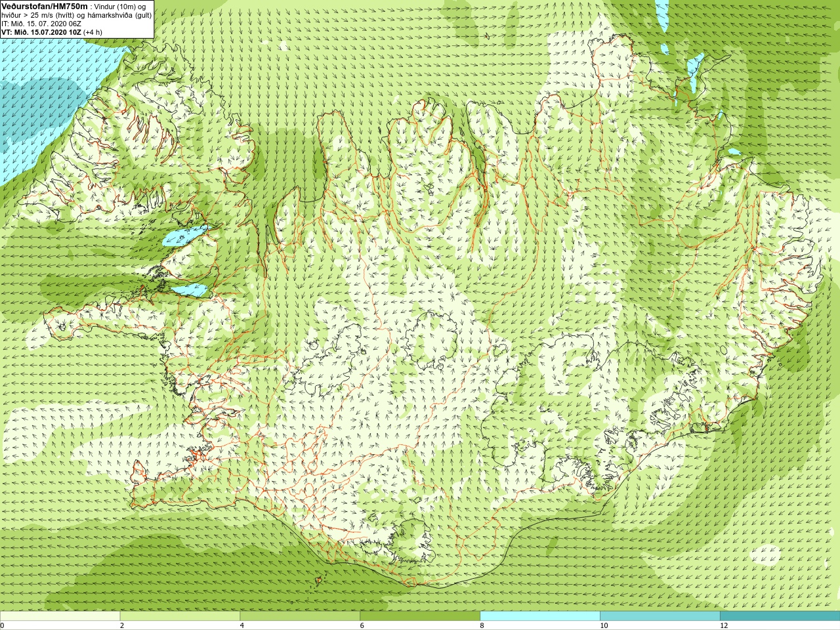Viewport: 840px width, 630px height.
Task: Click the scale label "8"
Action: click(482, 625)
